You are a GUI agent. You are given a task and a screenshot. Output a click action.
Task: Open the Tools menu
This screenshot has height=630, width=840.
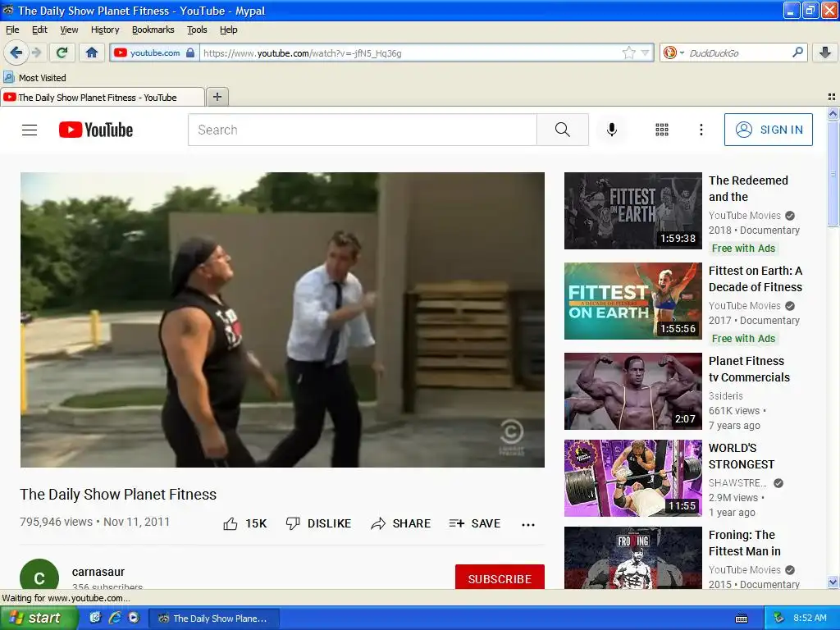click(x=197, y=30)
